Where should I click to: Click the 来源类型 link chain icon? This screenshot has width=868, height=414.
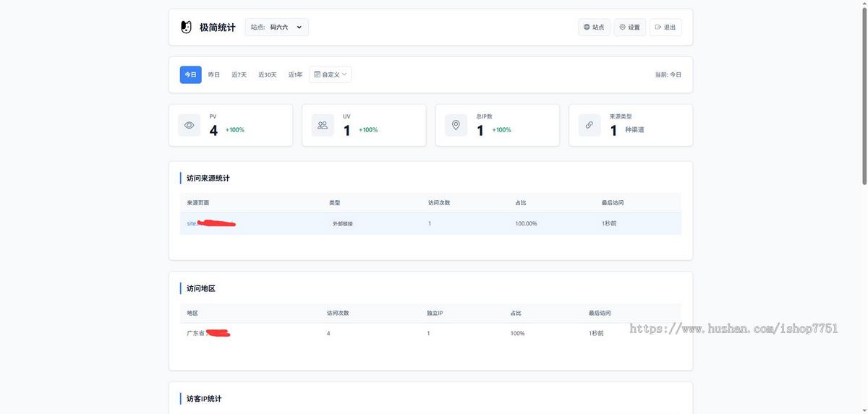point(590,125)
